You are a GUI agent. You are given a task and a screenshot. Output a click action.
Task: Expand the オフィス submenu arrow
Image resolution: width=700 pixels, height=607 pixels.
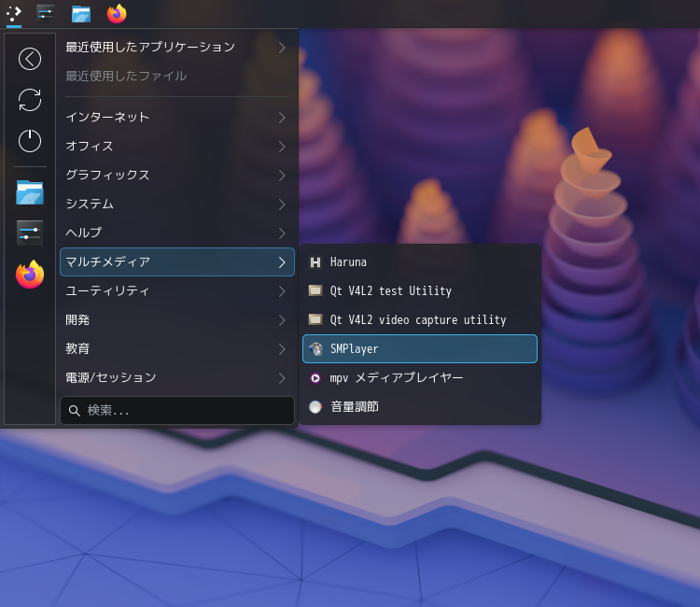(x=282, y=147)
